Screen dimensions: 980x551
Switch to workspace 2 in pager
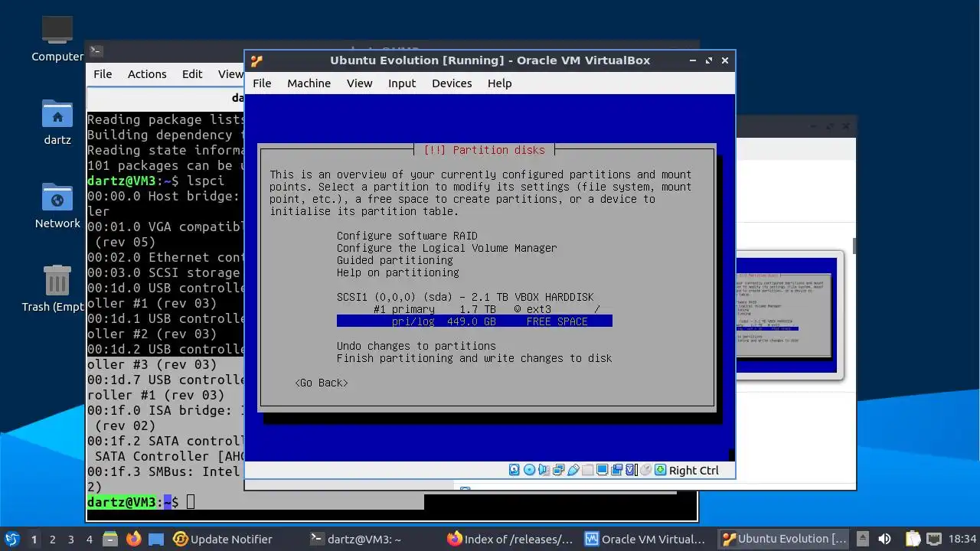[53, 539]
